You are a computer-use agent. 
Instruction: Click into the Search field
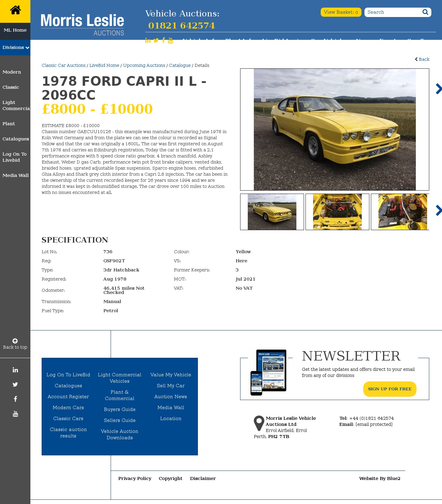pos(393,12)
